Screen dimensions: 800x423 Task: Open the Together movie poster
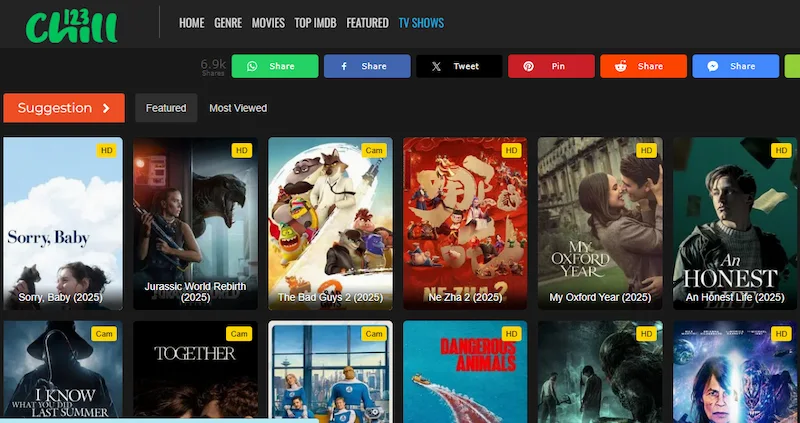[x=195, y=370]
